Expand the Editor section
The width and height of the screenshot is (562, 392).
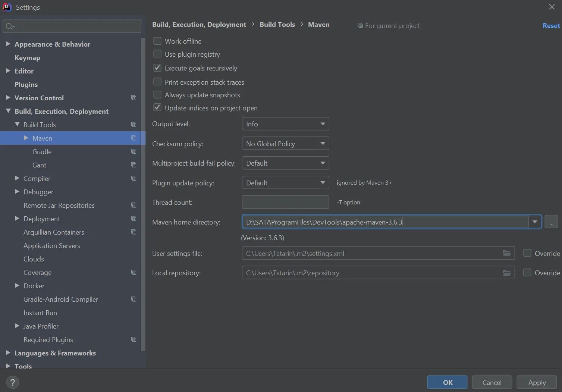[x=8, y=71]
